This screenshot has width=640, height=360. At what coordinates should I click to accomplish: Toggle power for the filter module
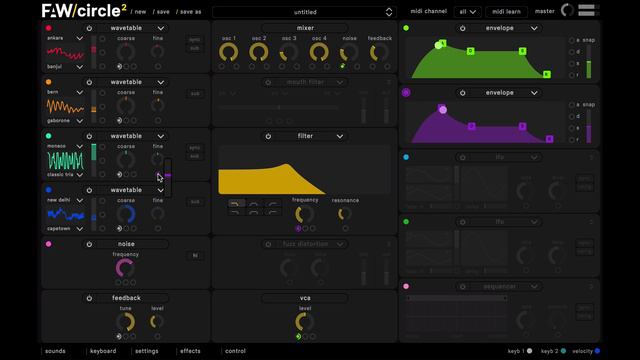[x=268, y=136]
